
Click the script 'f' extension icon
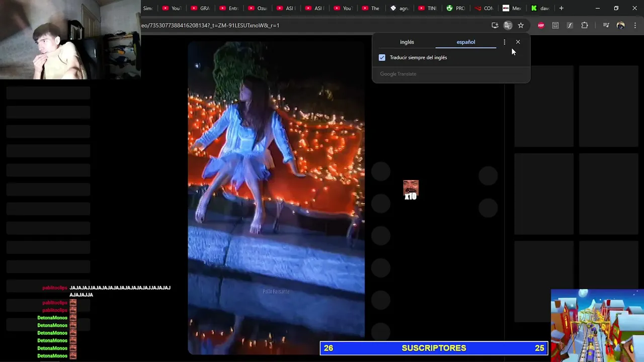[x=570, y=25]
